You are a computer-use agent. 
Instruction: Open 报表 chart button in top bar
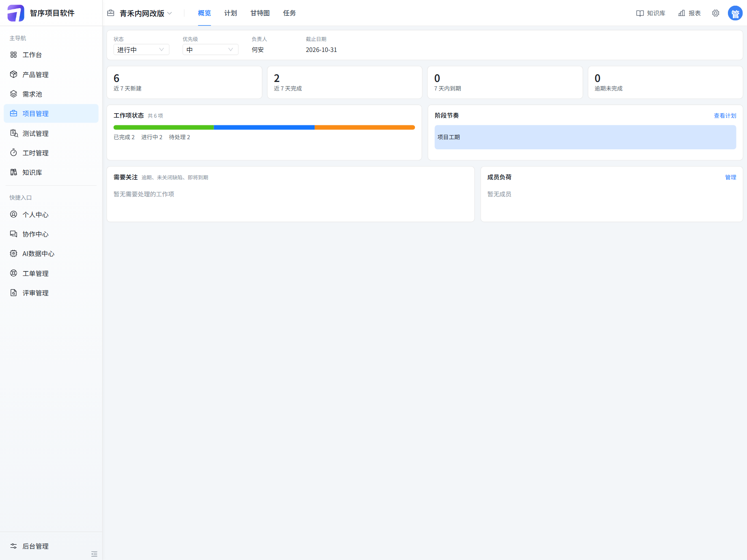point(689,13)
